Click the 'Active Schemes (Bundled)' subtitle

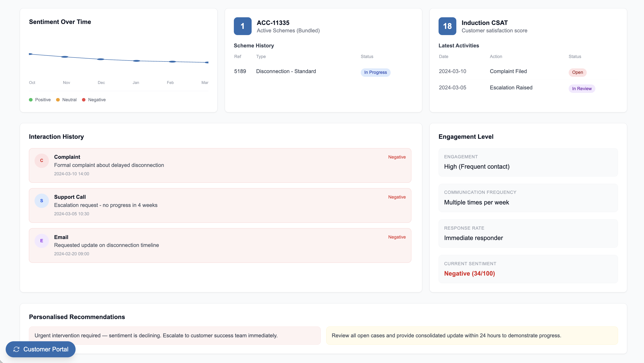point(288,31)
